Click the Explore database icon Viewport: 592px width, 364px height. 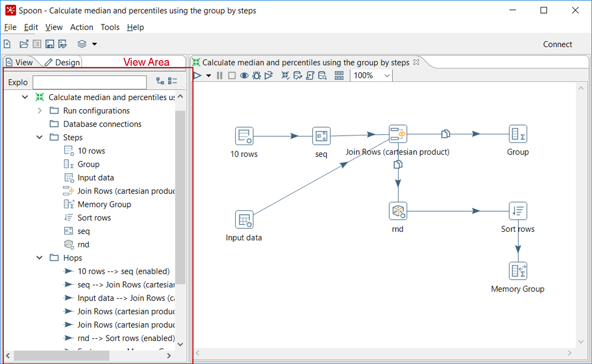322,75
